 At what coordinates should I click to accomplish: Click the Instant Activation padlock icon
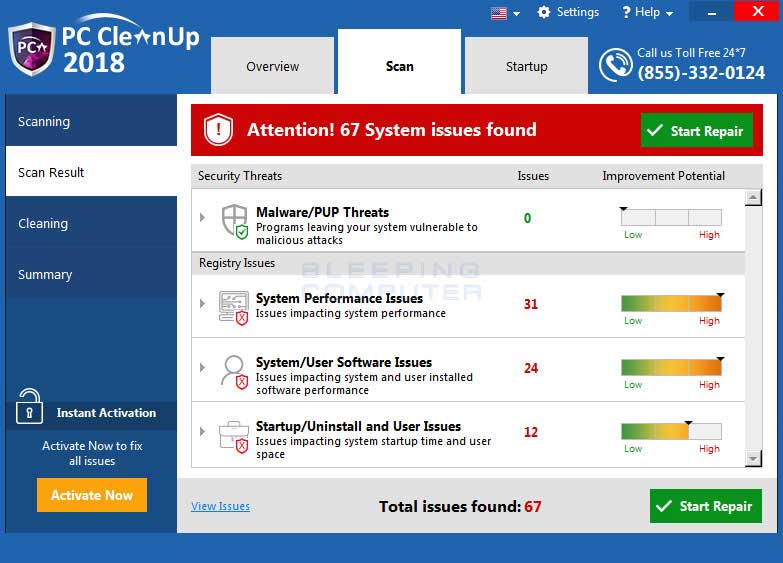(x=29, y=406)
